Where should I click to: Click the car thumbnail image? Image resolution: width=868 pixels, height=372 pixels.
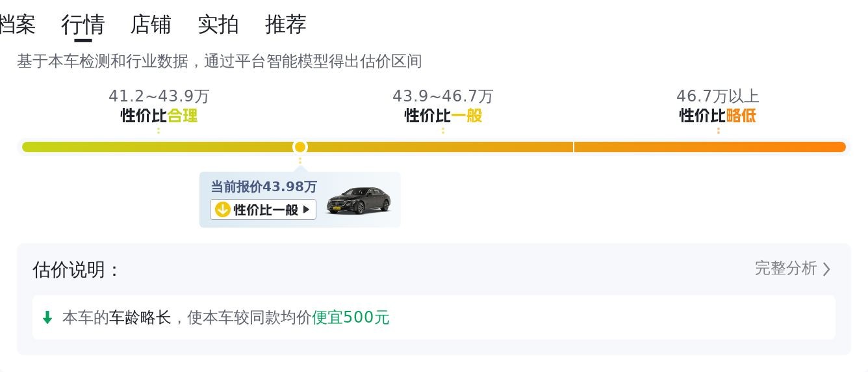[359, 200]
